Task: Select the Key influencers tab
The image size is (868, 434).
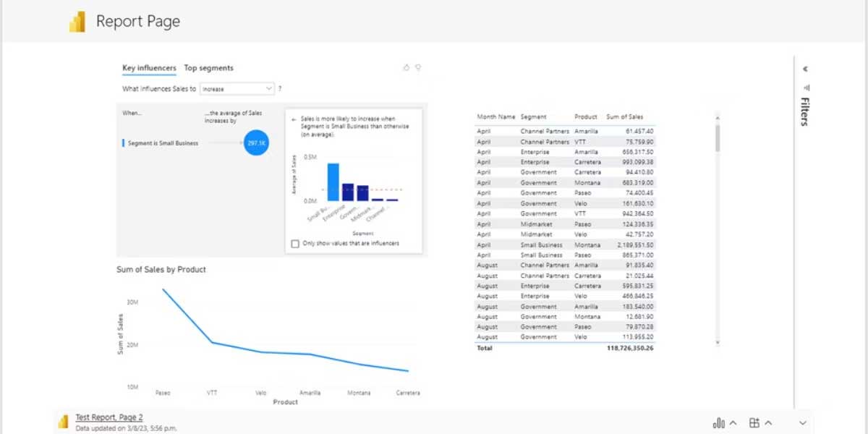Action: pos(149,68)
